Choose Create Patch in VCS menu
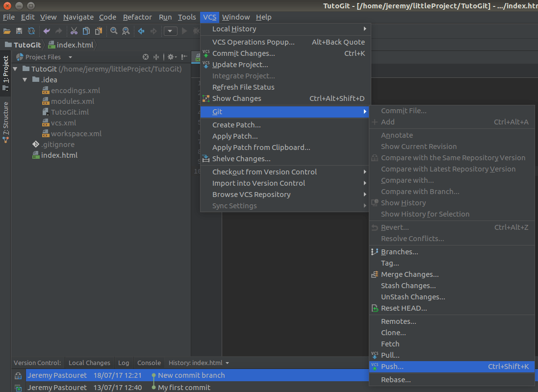The image size is (538, 392). click(285, 125)
